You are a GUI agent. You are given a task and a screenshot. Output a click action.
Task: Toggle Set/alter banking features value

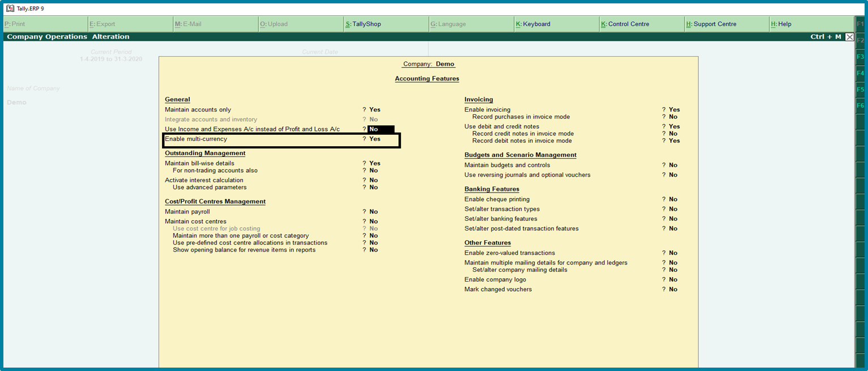coord(673,219)
